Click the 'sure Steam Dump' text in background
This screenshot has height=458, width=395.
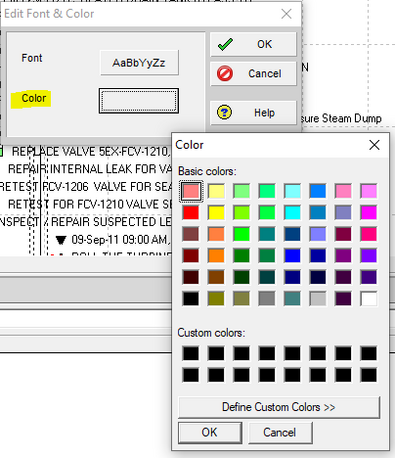(341, 119)
